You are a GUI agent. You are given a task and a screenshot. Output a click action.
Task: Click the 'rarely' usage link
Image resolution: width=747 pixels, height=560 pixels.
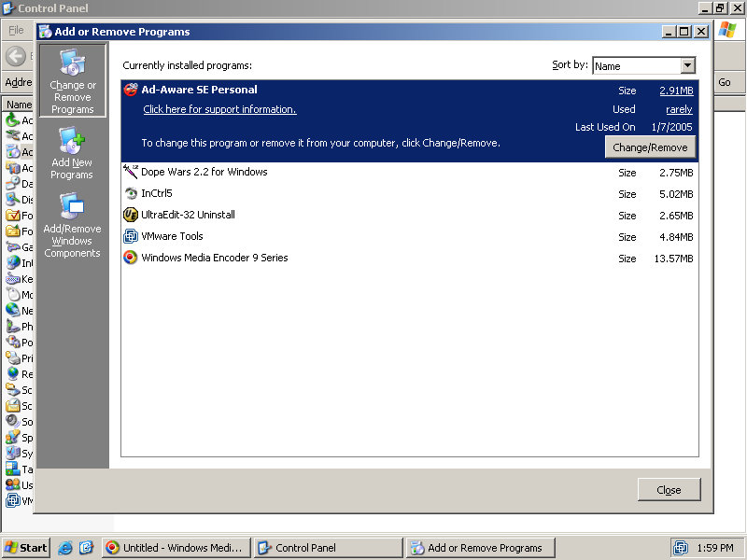pos(679,109)
